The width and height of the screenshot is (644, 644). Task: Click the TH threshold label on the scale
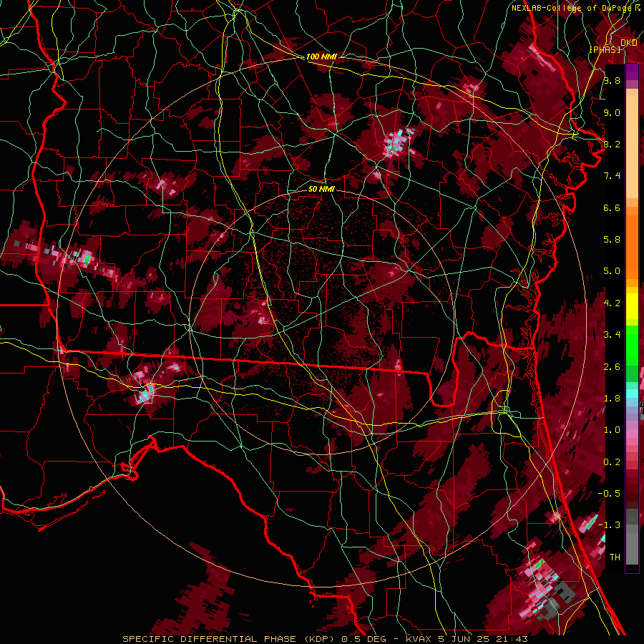click(x=615, y=557)
